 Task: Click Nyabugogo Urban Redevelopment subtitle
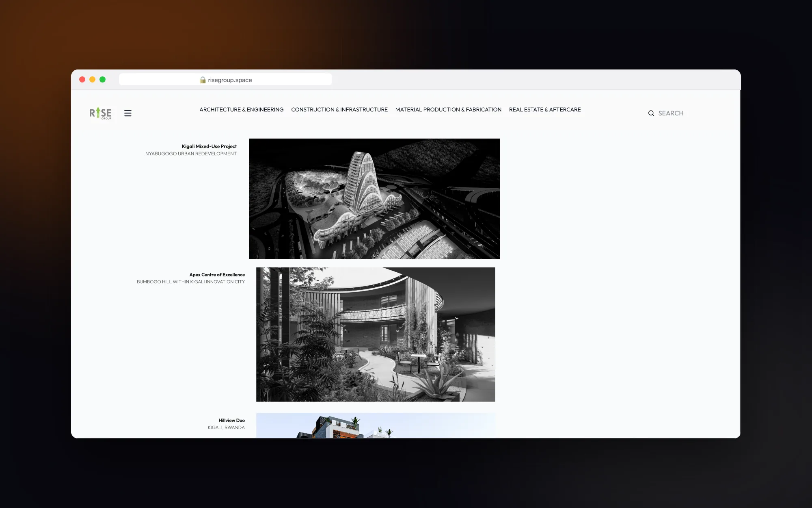point(191,154)
